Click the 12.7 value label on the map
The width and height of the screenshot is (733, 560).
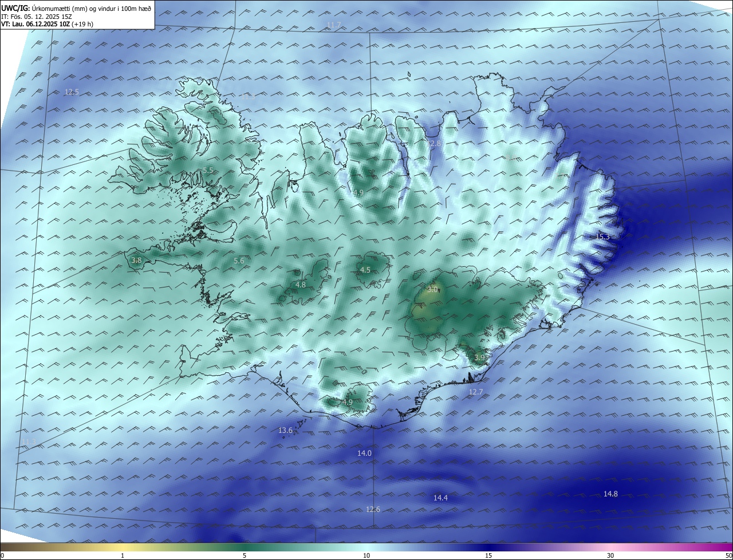pyautogui.click(x=476, y=392)
